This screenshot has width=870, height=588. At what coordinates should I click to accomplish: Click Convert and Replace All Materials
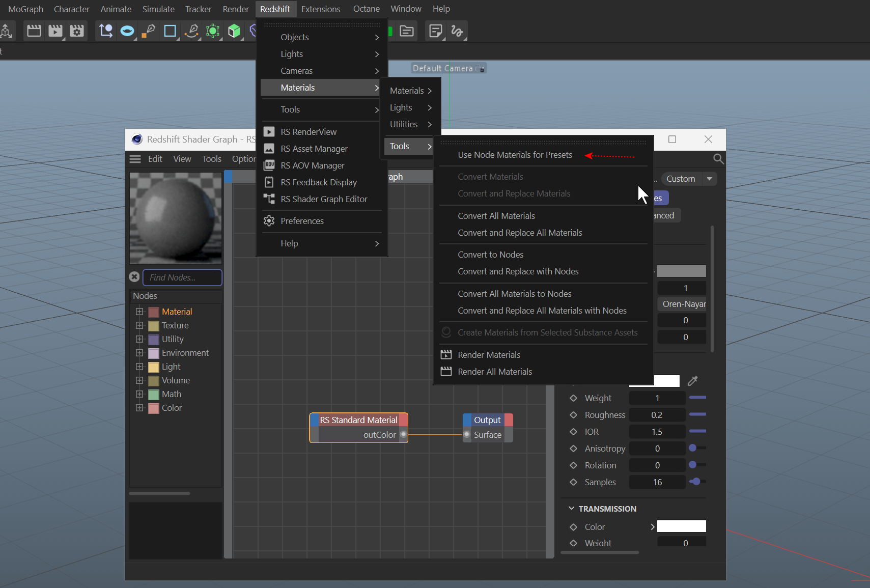tap(543, 233)
